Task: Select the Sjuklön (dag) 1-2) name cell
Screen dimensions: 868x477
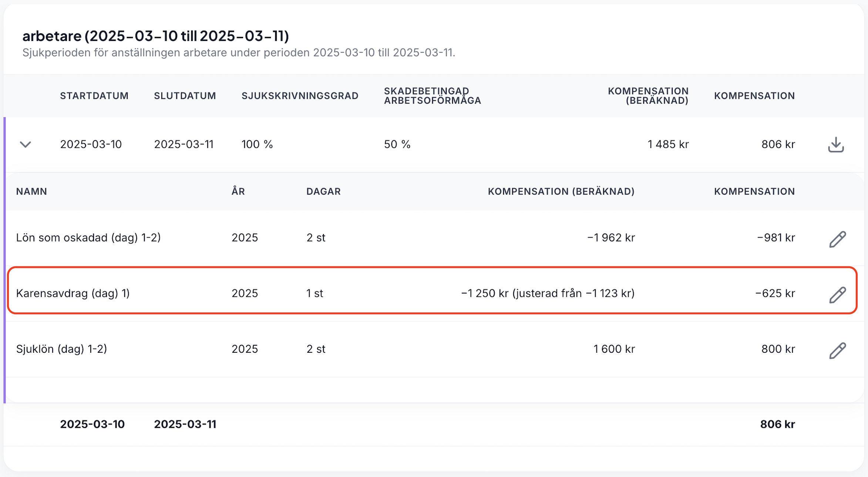Action: [61, 349]
